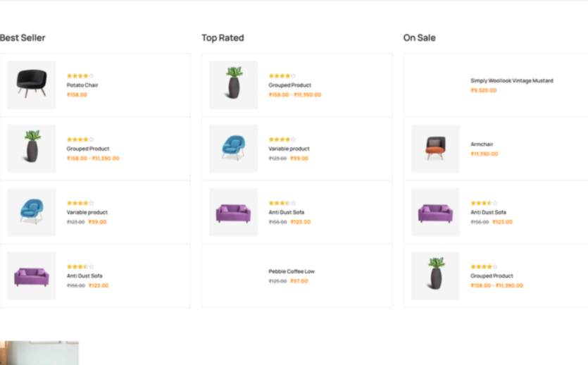Click the star rating of Potato Chair
This screenshot has height=365, width=588.
(x=80, y=76)
